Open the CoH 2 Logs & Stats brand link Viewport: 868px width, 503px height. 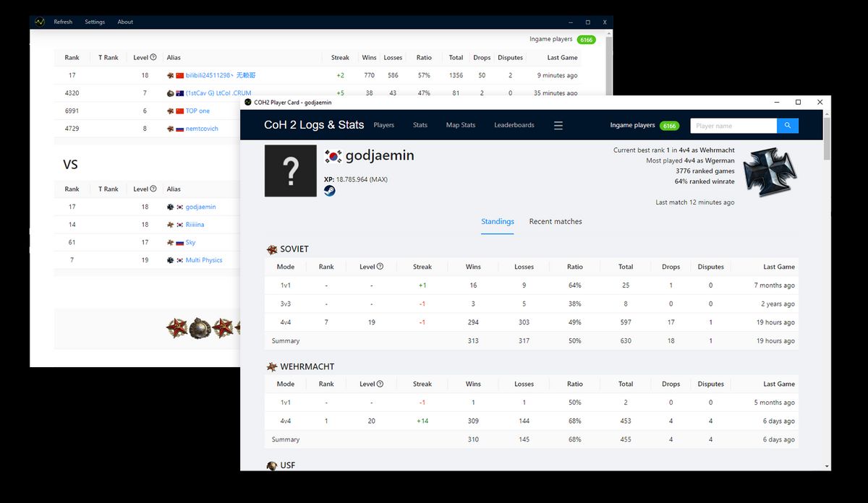click(x=314, y=125)
